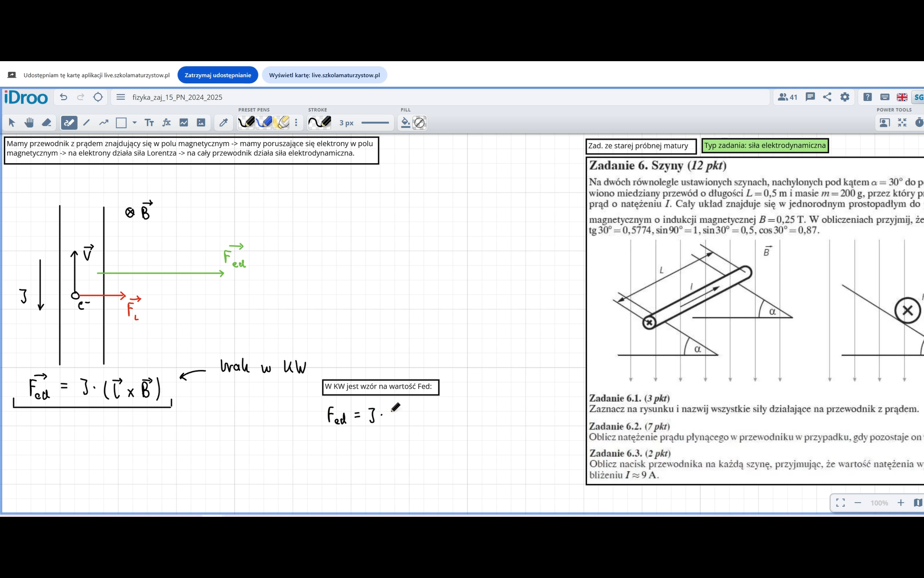Screen dimensions: 924x578
Task: Select the 'Zad. ze starej próbnej matury' text box
Action: [x=641, y=146]
